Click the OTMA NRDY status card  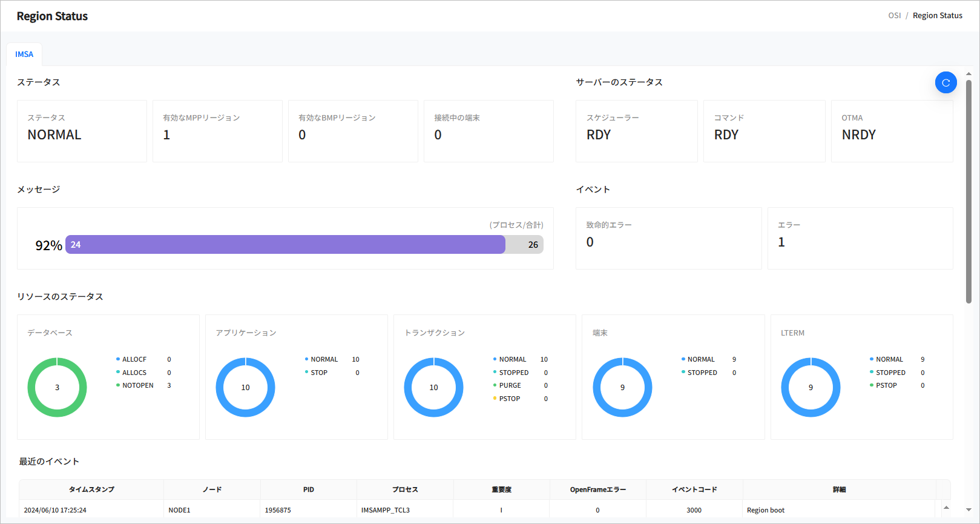(892, 131)
